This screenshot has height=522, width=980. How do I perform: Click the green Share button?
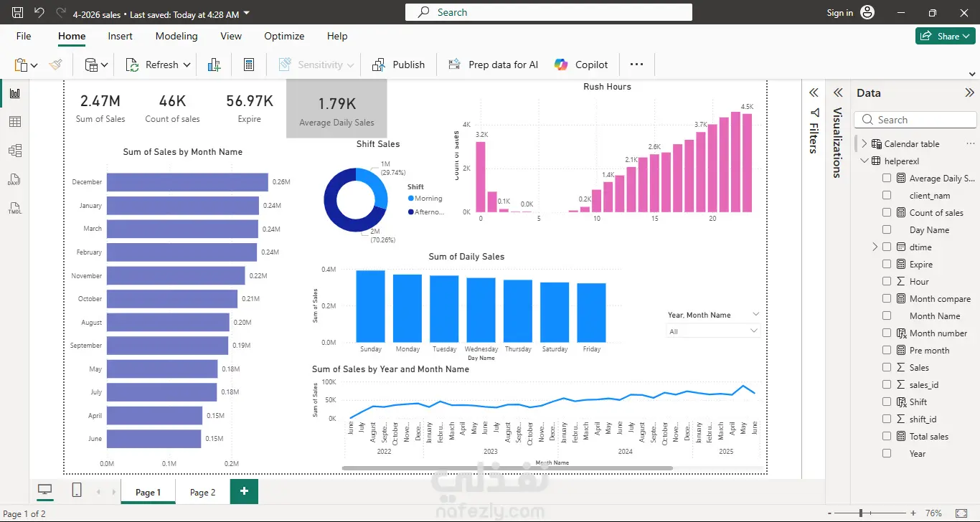click(x=946, y=36)
